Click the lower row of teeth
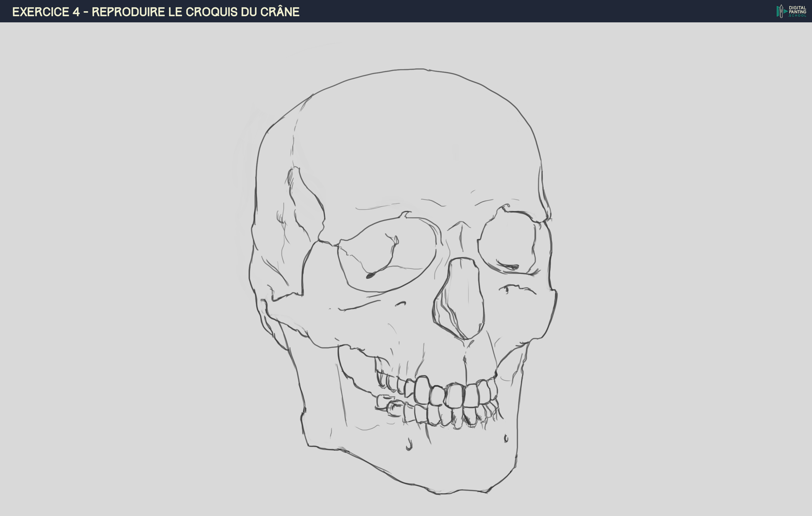The width and height of the screenshot is (812, 516). [x=445, y=416]
